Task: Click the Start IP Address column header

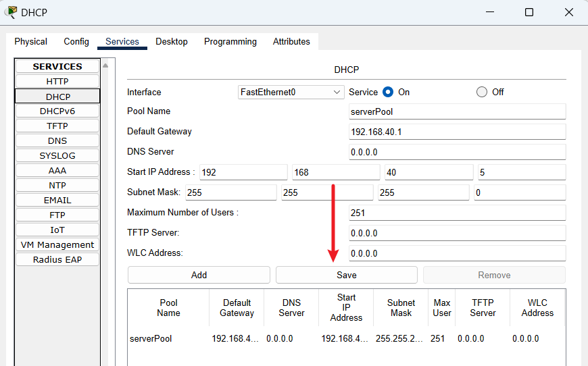Action: [x=346, y=308]
